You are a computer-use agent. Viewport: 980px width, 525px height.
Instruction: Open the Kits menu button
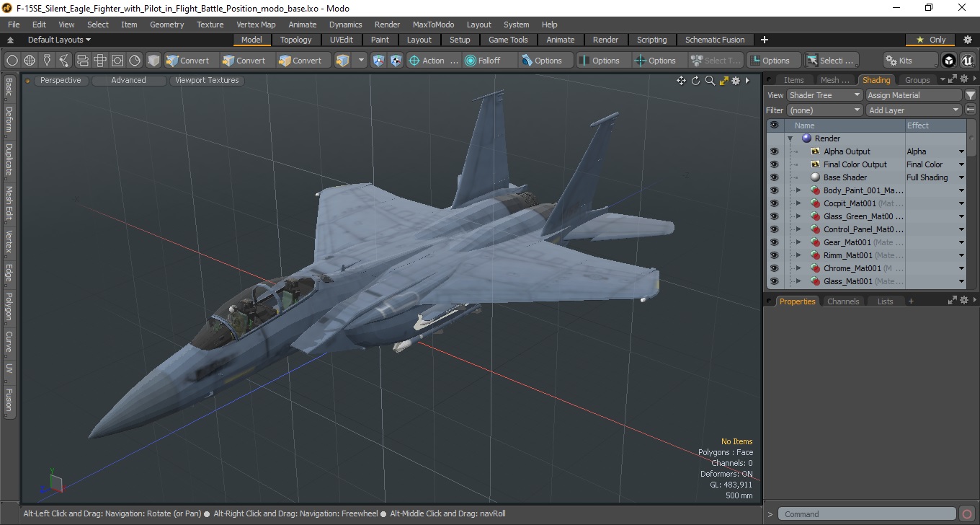coord(910,61)
